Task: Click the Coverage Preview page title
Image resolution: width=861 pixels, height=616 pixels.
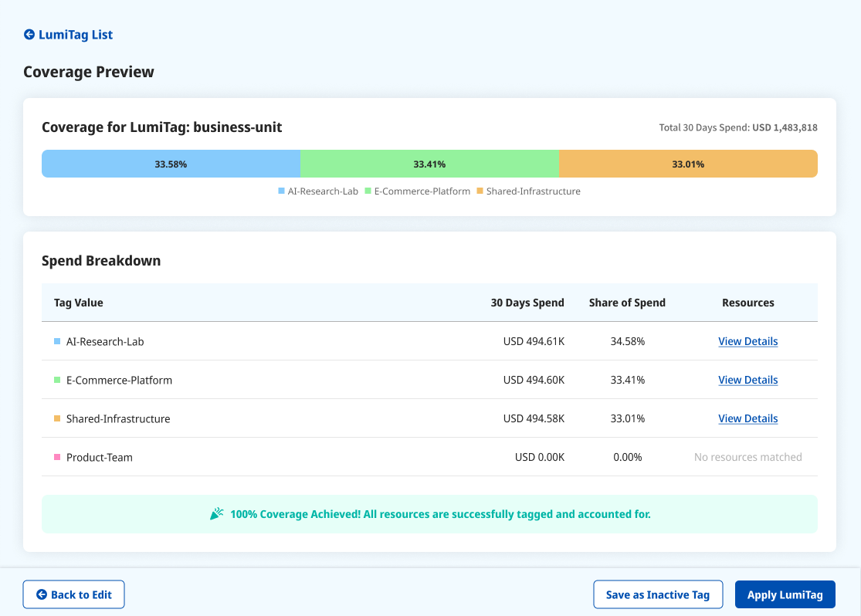Action: [x=88, y=71]
